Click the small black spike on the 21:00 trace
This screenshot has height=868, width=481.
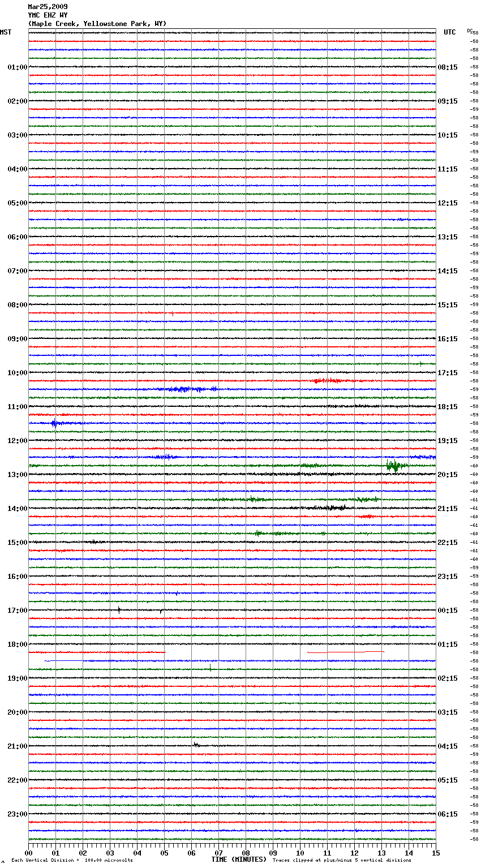click(x=196, y=745)
